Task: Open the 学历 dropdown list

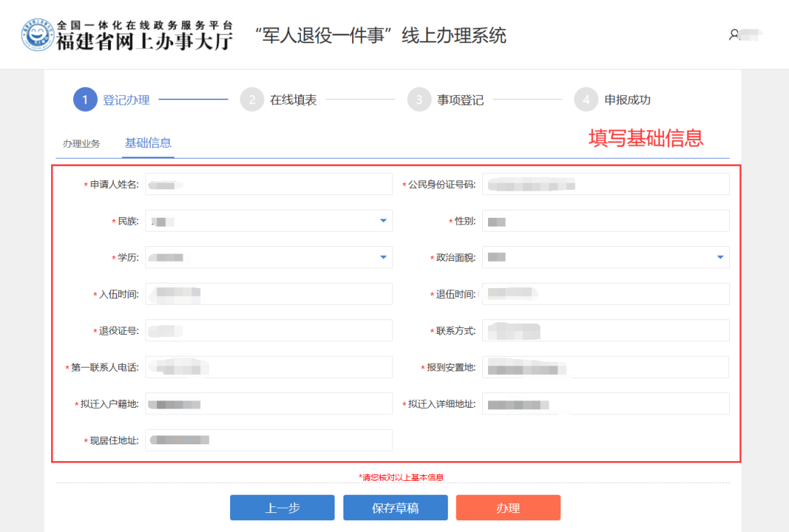Action: point(383,257)
